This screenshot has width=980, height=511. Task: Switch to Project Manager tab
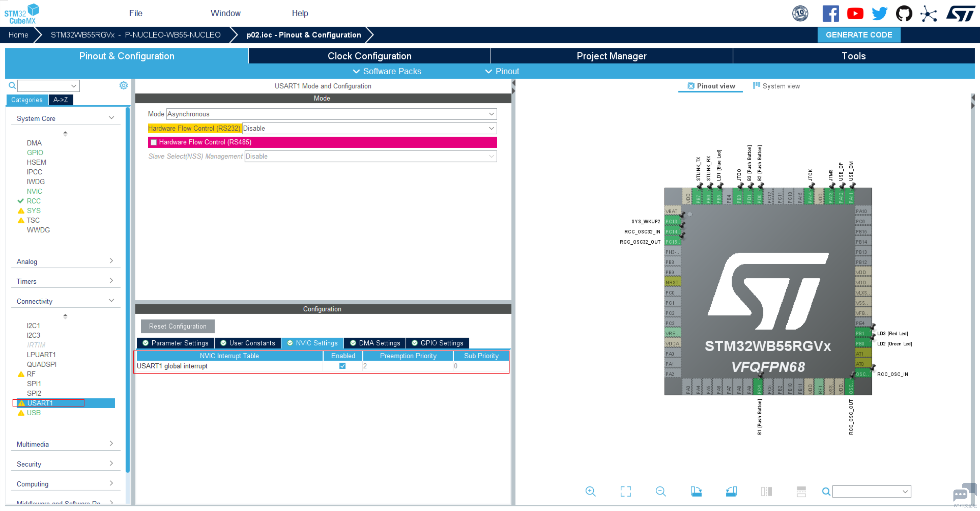(x=611, y=56)
